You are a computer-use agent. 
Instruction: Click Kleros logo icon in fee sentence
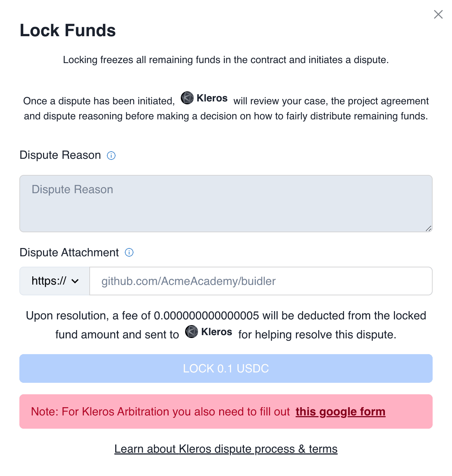(192, 332)
